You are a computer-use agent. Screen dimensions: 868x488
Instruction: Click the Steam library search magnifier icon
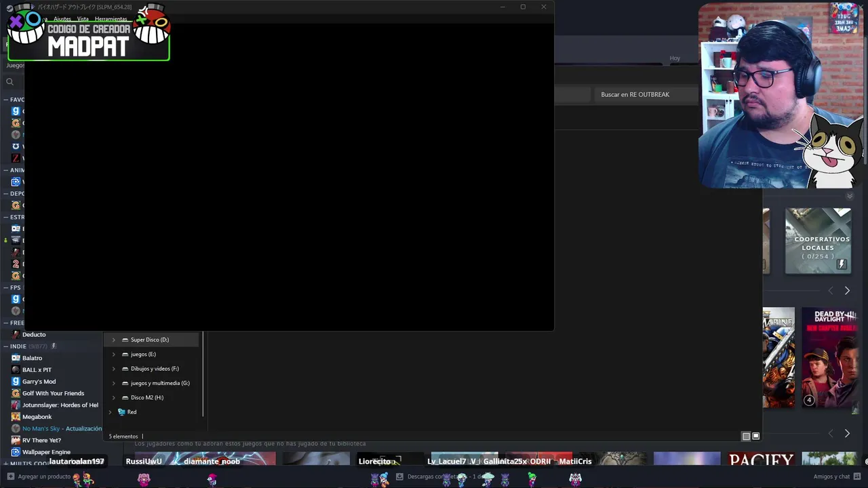pos(9,82)
